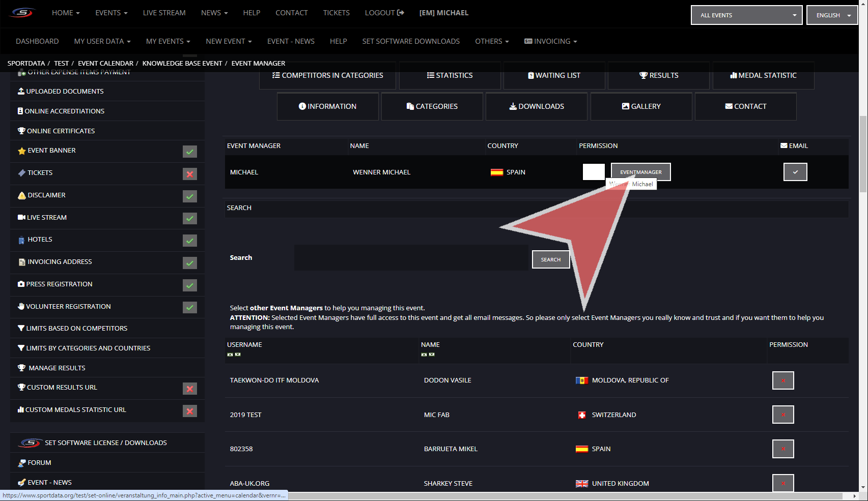
Task: Click the Search button
Action: pyautogui.click(x=550, y=259)
